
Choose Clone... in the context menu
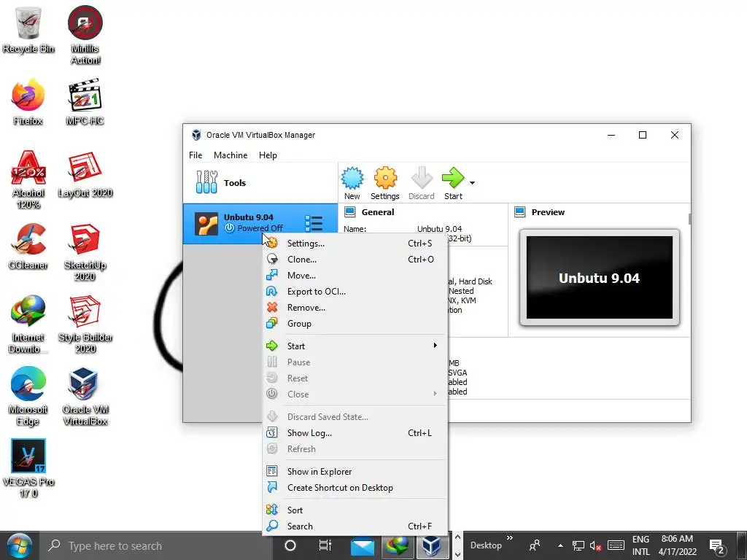(x=355, y=260)
